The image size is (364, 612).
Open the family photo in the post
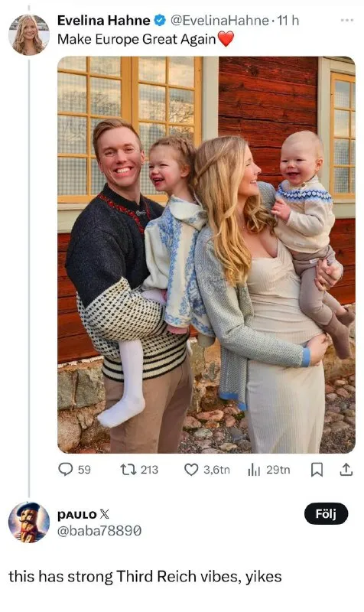(206, 255)
